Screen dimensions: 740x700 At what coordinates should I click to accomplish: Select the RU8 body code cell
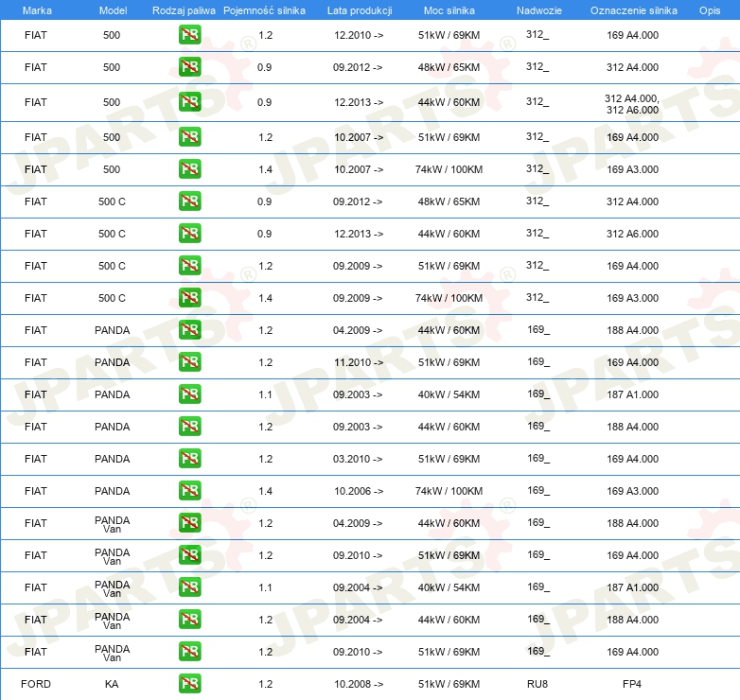click(537, 684)
